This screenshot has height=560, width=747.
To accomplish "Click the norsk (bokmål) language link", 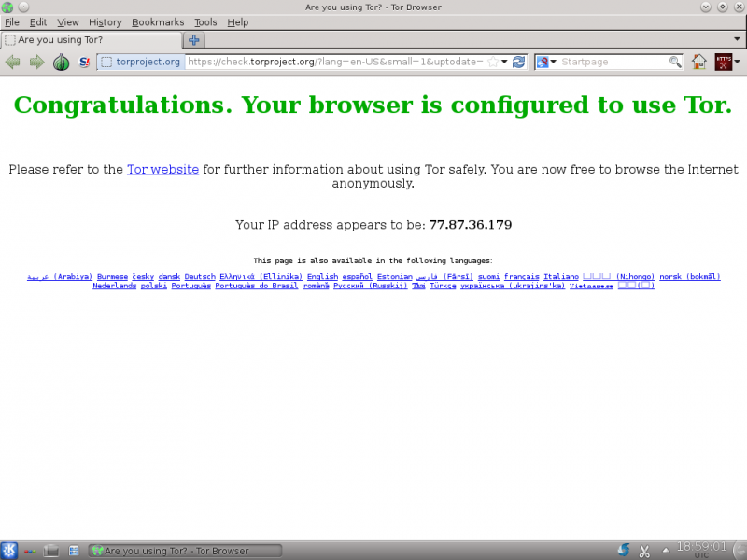I will 690,276.
